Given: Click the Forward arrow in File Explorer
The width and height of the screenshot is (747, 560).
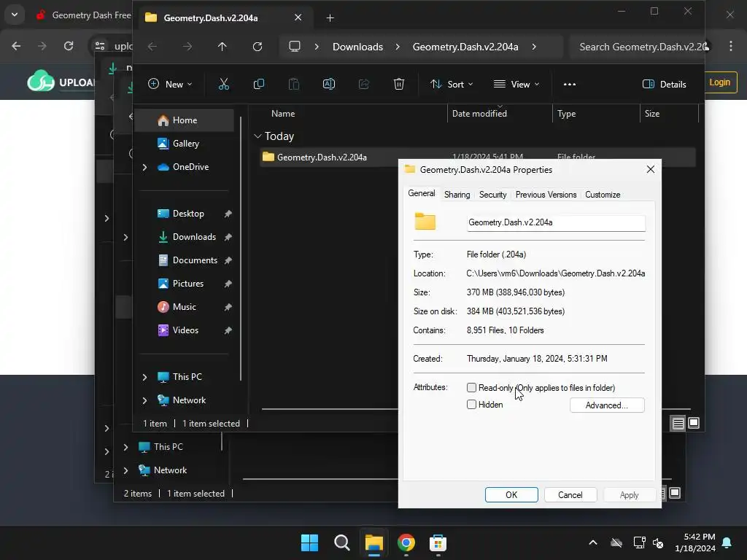Looking at the screenshot, I should [187, 47].
